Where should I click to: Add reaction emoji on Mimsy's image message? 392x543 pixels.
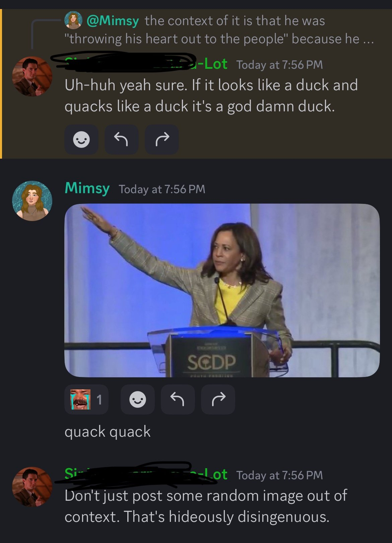(x=137, y=399)
